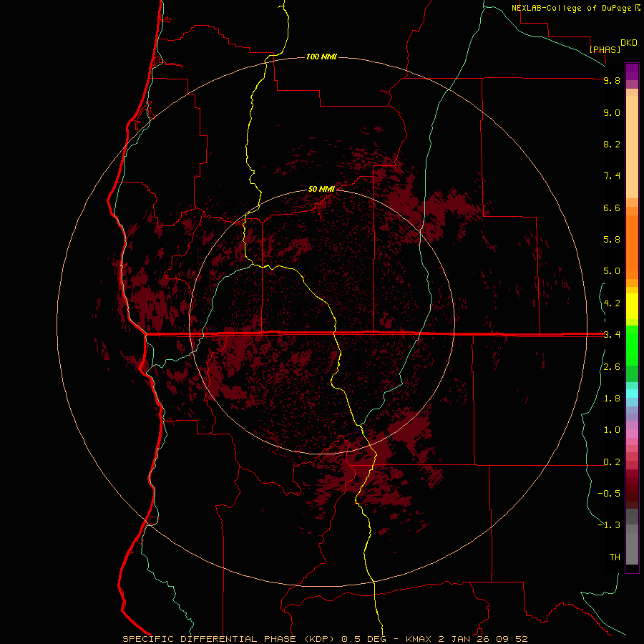Click the -0.5 value on color scale
This screenshot has height=644, width=644.
coord(609,493)
